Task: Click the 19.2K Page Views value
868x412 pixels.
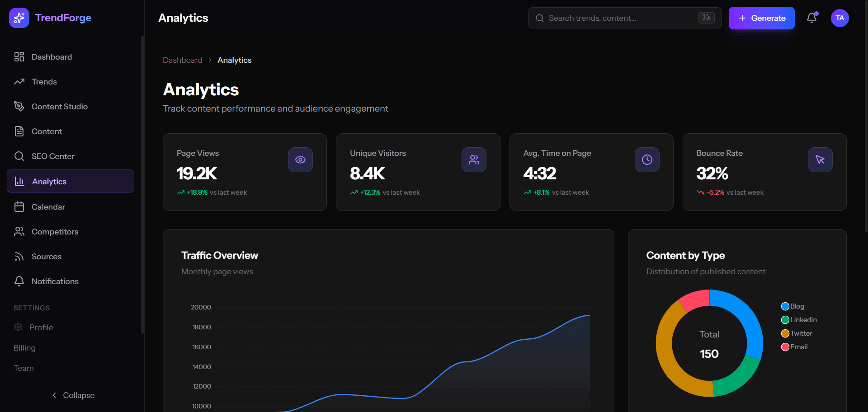Action: click(x=197, y=173)
